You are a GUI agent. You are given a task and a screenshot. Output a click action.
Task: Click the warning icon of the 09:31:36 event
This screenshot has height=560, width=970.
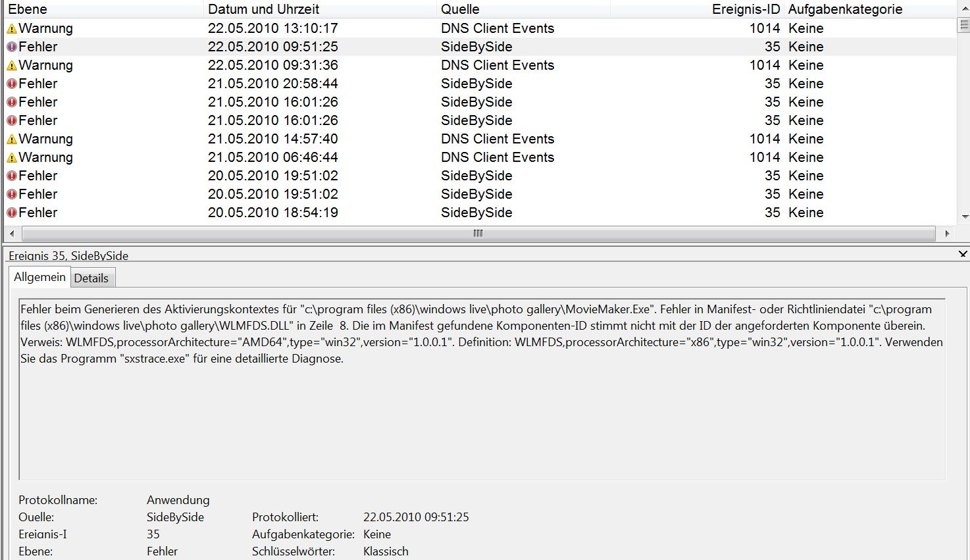click(x=12, y=66)
